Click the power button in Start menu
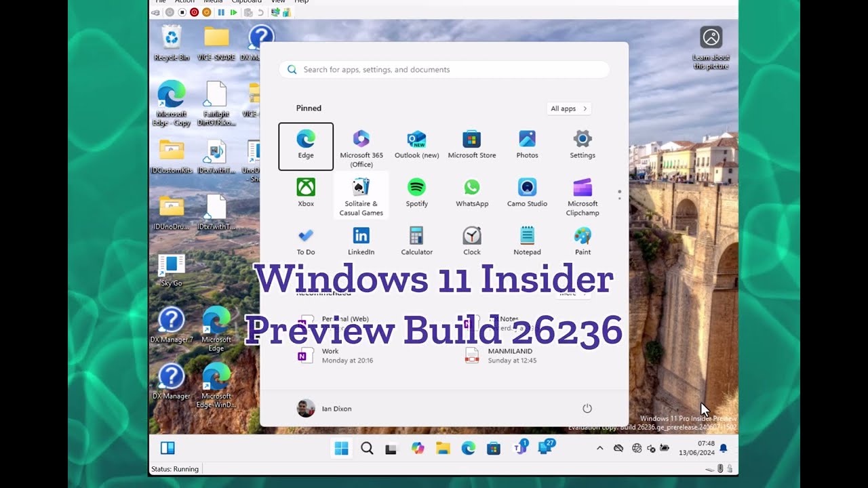The image size is (868, 488). [587, 408]
